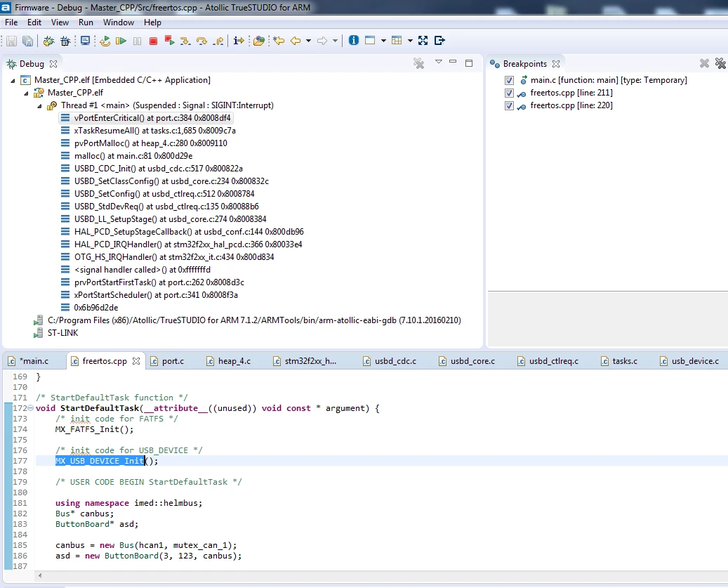The width and height of the screenshot is (728, 588).
Task: Click the red Terminate debug icon
Action: (153, 41)
